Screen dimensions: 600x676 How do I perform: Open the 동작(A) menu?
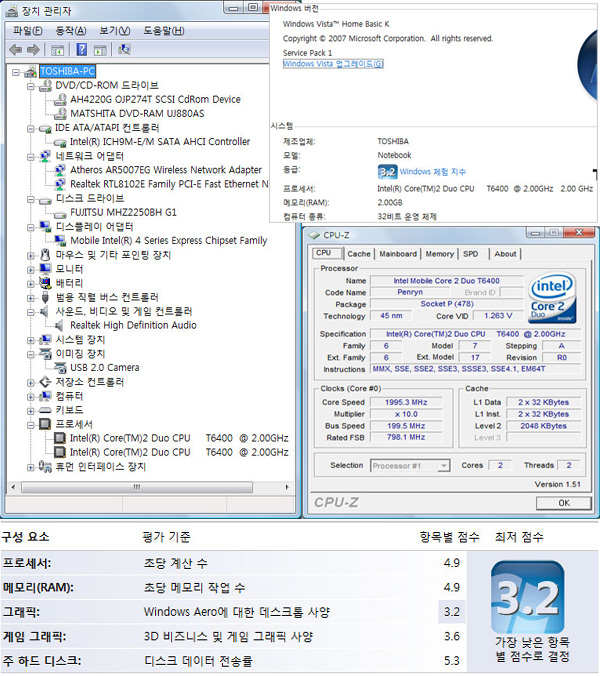(x=71, y=31)
